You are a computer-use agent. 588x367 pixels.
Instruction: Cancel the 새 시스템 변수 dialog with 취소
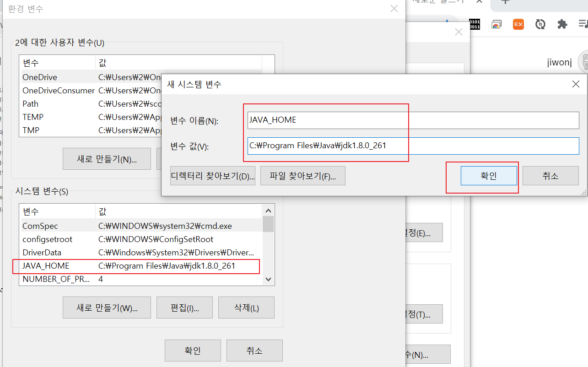550,176
